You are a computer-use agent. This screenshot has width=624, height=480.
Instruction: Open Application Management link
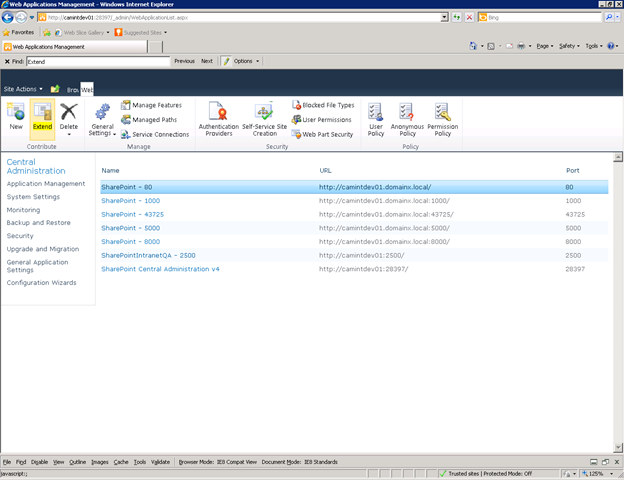click(x=46, y=183)
